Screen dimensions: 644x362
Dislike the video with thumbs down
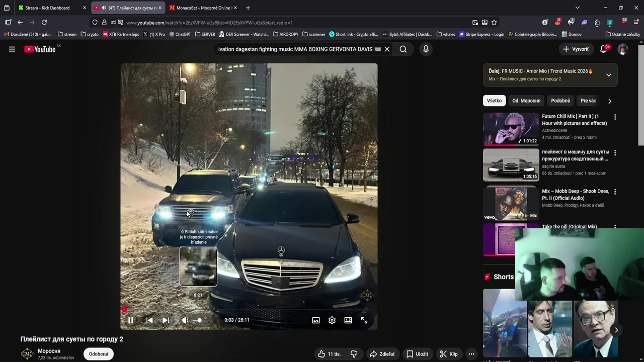354,354
